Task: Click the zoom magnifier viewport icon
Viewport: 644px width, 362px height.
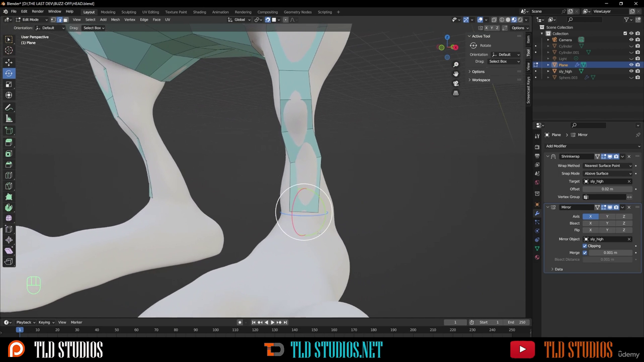Action: pyautogui.click(x=456, y=64)
